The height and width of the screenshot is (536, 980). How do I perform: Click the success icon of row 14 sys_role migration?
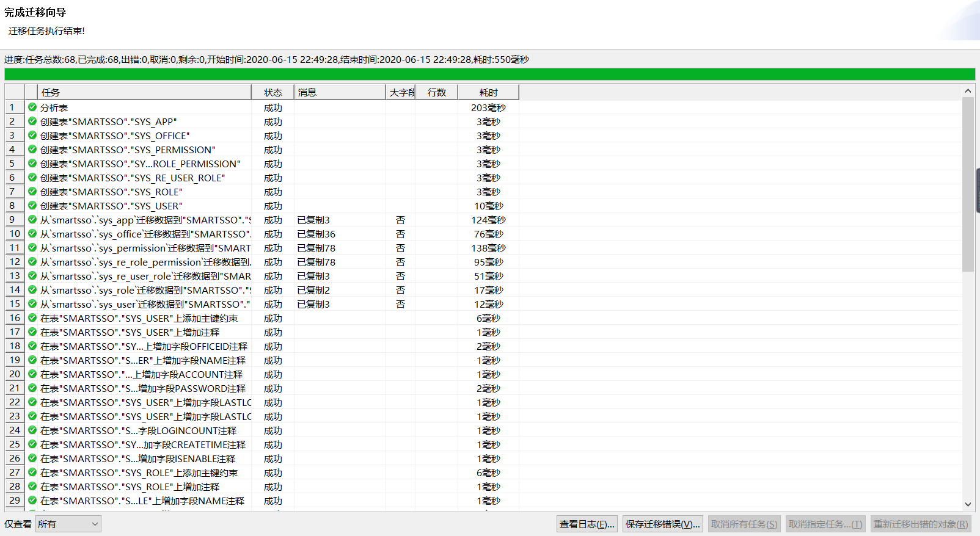(32, 290)
